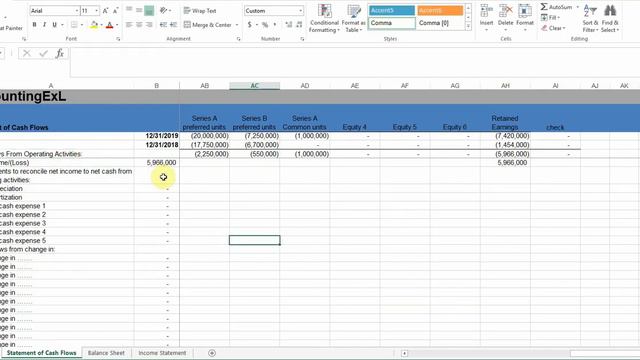Open the Font group dialog launcher
Viewport: 640px width, 360px height.
pos(118,39)
